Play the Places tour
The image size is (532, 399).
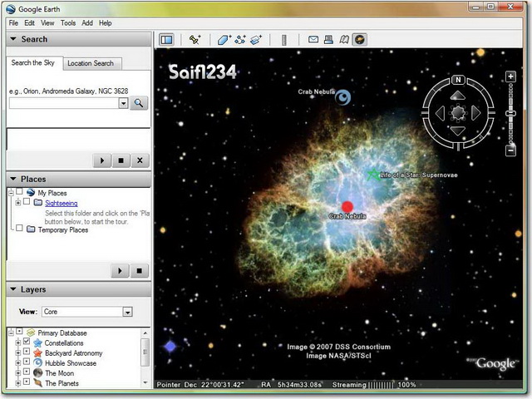(120, 271)
